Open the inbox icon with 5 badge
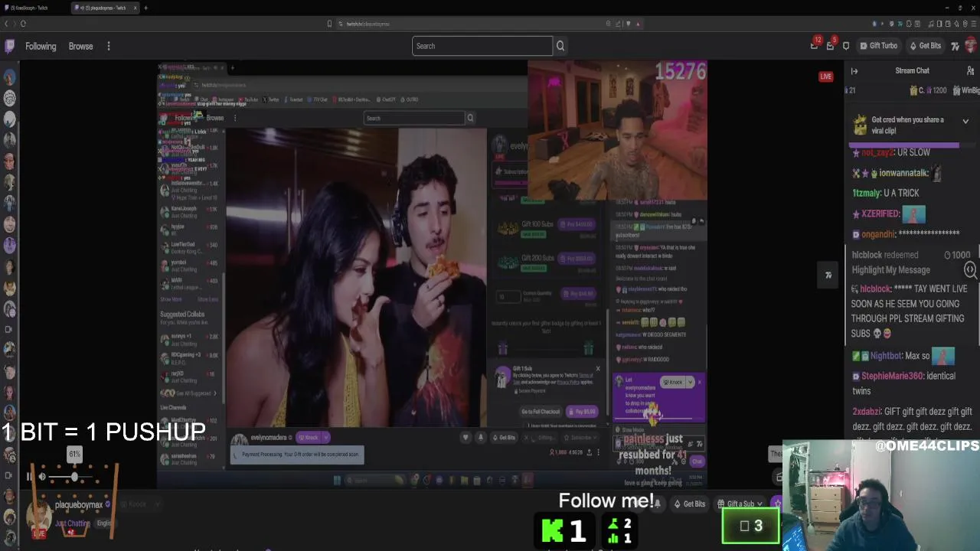Image resolution: width=980 pixels, height=551 pixels. [x=831, y=45]
